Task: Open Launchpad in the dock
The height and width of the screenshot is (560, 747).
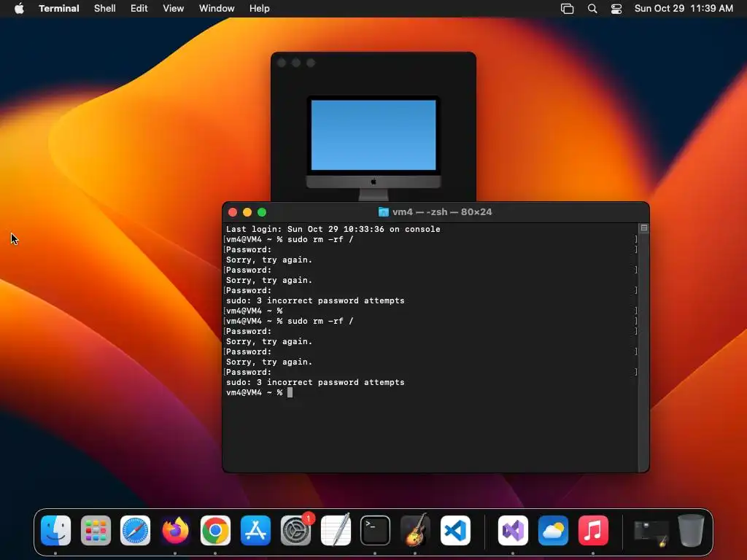Action: coord(96,530)
